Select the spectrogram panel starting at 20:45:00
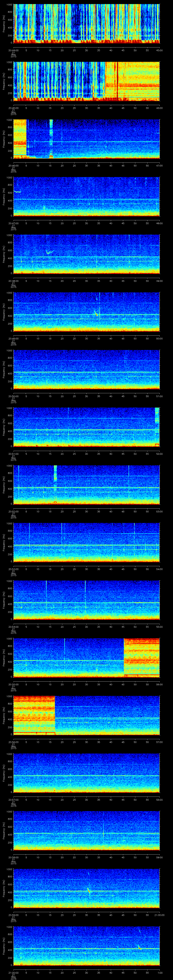 tap(87, 81)
